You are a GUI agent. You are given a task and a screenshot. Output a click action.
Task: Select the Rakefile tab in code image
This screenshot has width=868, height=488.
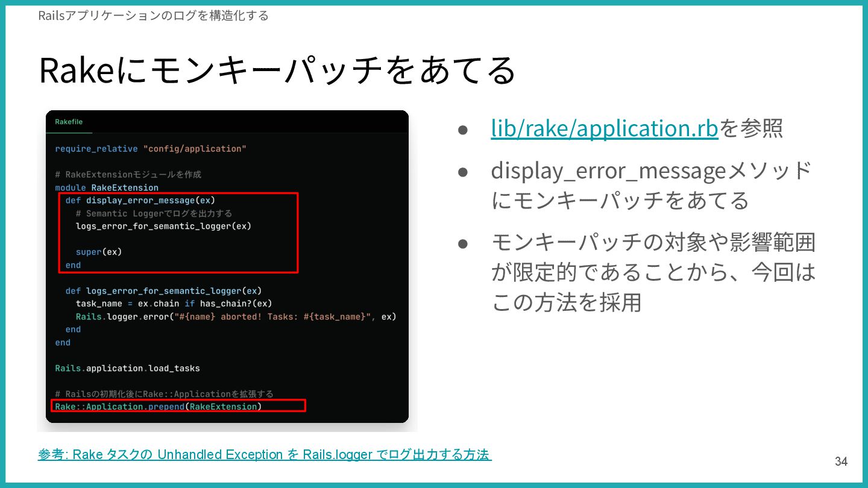coord(69,122)
